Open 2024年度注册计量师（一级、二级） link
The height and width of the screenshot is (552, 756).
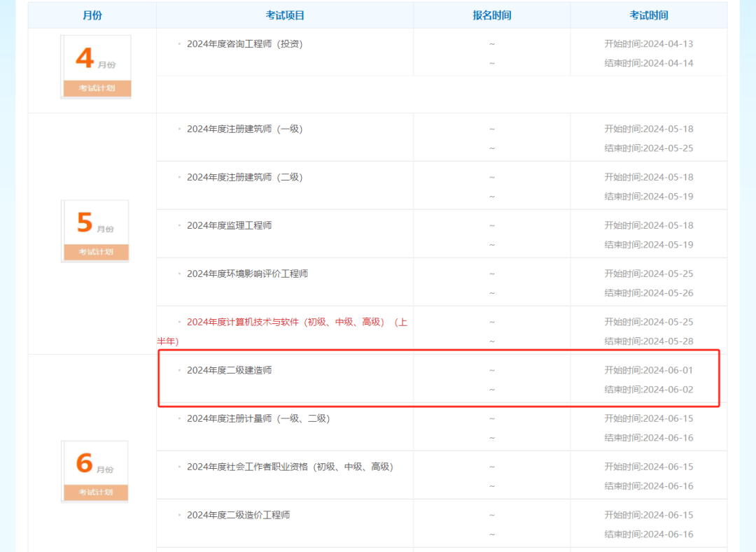coord(258,418)
